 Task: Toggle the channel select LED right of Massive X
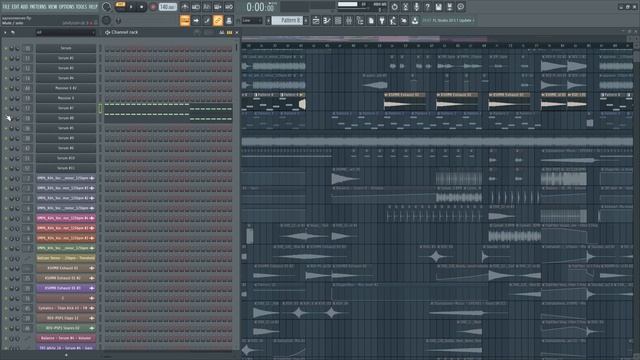(100, 98)
